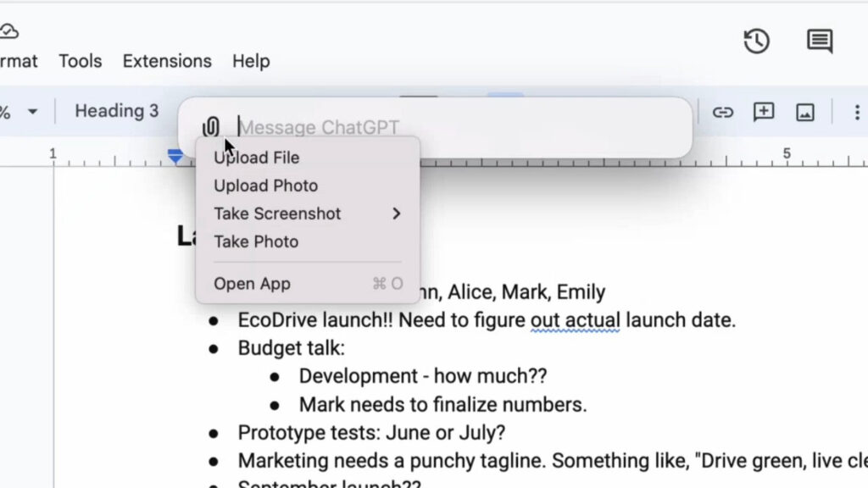868x488 pixels.
Task: Click the 'Budget talk:' bullet text
Action: 292,348
